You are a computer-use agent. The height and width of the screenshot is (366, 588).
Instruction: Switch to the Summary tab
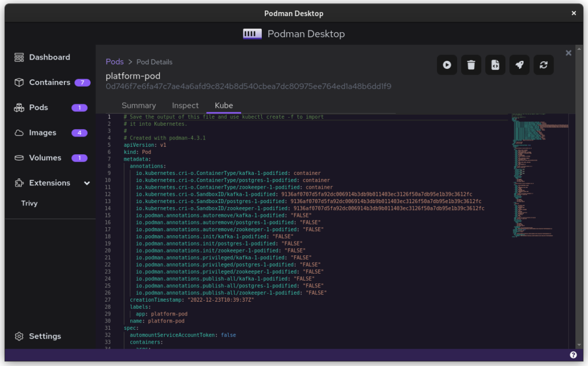[138, 106]
